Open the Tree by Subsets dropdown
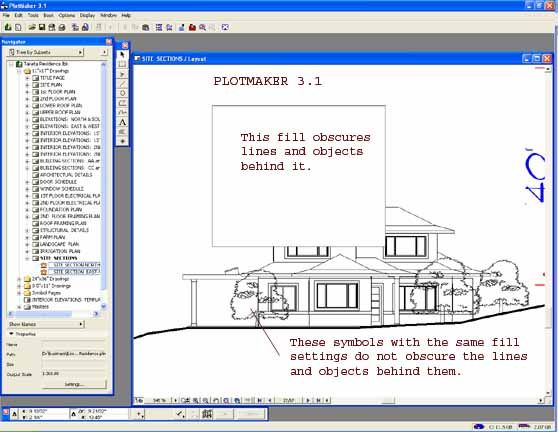 pyautogui.click(x=45, y=52)
